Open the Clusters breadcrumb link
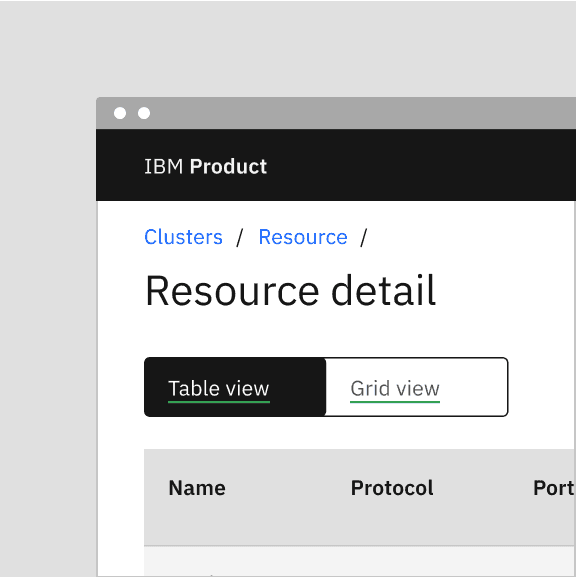Image resolution: width=576 pixels, height=577 pixels. coord(183,237)
